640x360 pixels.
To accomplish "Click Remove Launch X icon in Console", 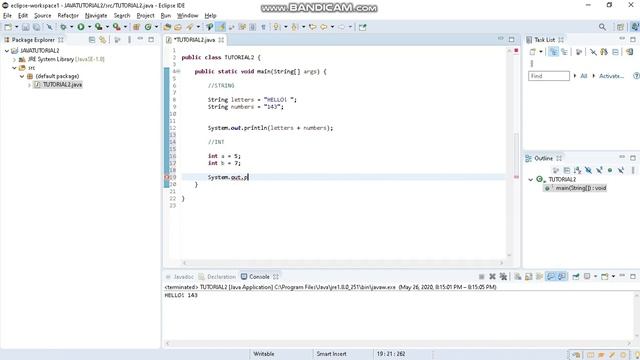I will pos(492,277).
